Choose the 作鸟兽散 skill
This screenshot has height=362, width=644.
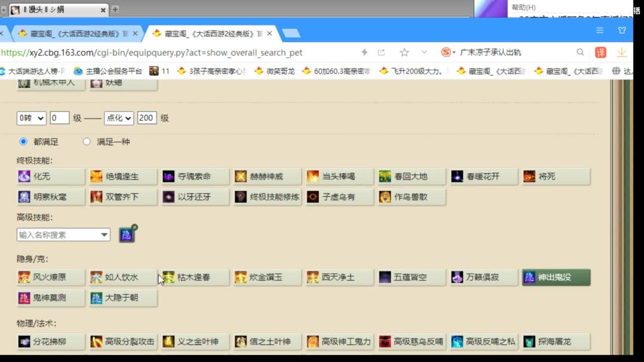pyautogui.click(x=412, y=197)
